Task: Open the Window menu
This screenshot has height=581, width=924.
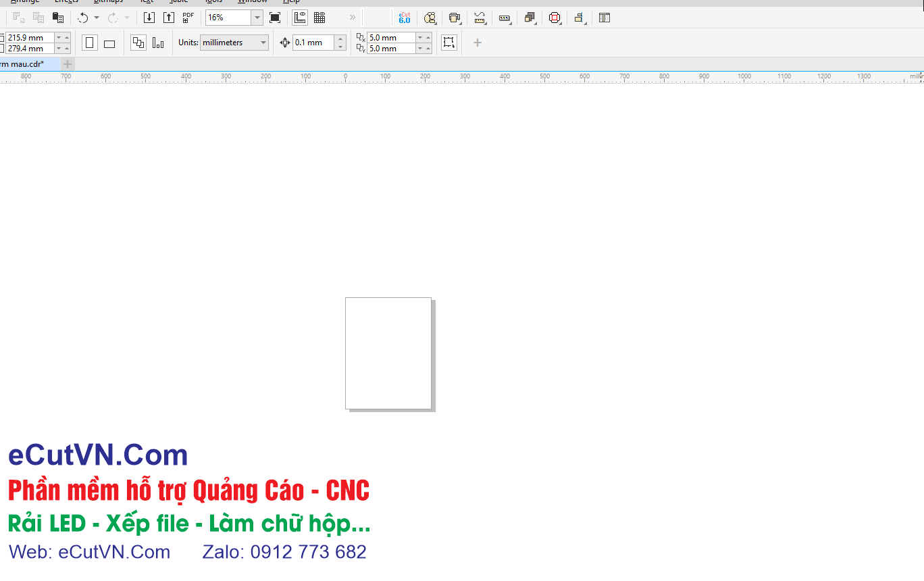Action: (253, 2)
